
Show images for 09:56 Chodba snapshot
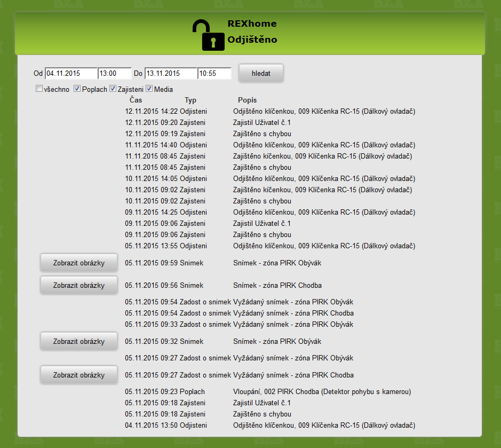[x=79, y=285]
